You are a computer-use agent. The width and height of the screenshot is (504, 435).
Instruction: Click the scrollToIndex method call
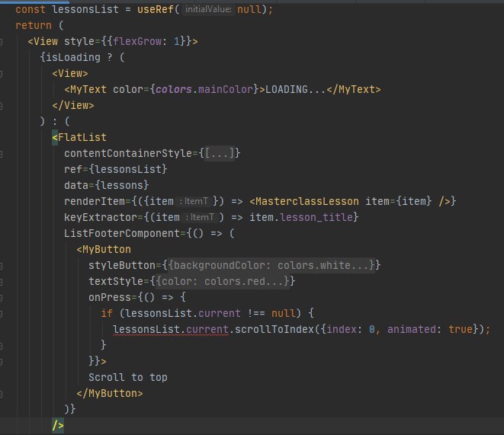coord(274,329)
